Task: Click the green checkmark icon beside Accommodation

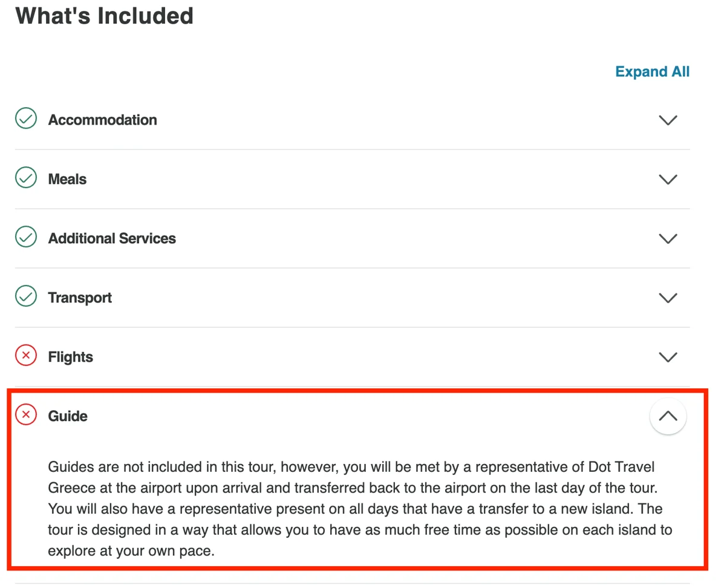Action: (x=26, y=119)
